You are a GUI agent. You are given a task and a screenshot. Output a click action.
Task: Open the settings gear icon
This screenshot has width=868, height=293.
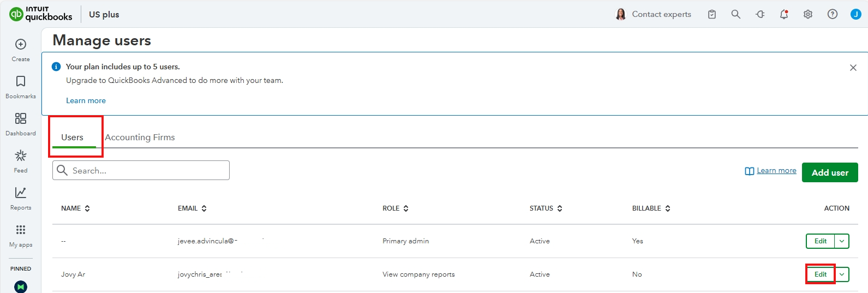[808, 14]
